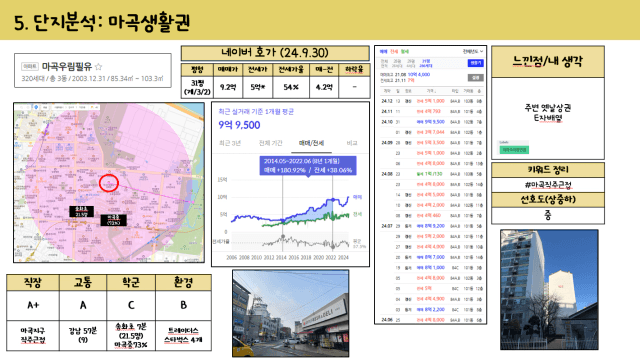Click the green 월세 1억/130 row
640x361 pixels.
tap(431, 174)
